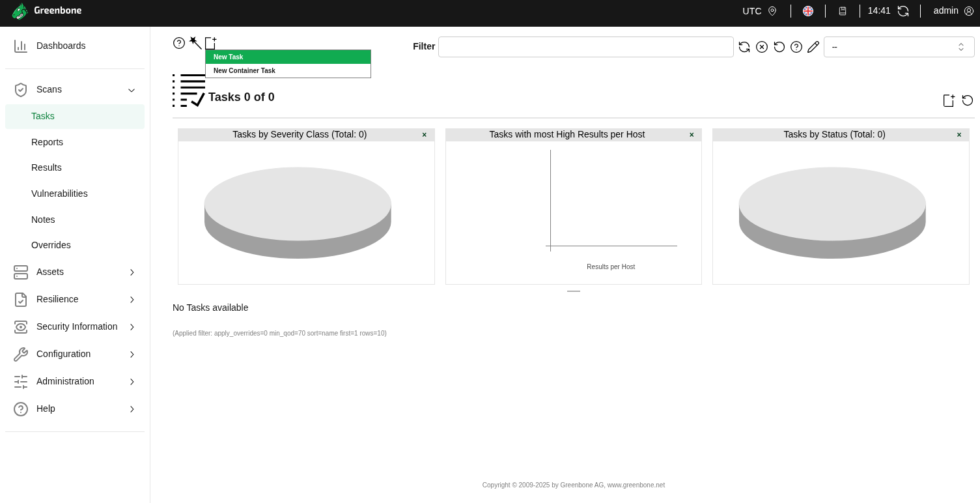The image size is (980, 503).
Task: Expand the Administration sidebar section
Action: [x=75, y=381]
